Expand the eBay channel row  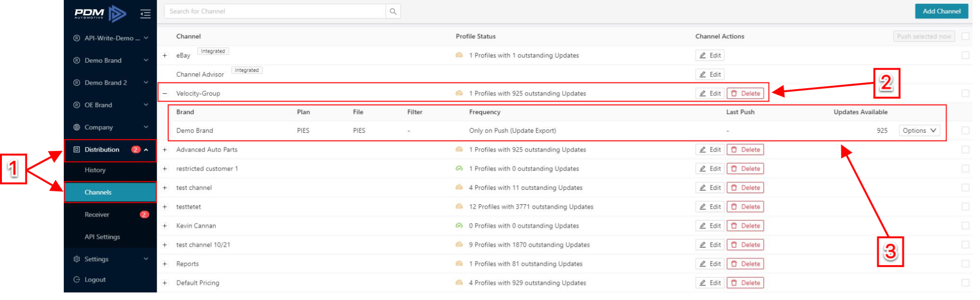(x=165, y=55)
